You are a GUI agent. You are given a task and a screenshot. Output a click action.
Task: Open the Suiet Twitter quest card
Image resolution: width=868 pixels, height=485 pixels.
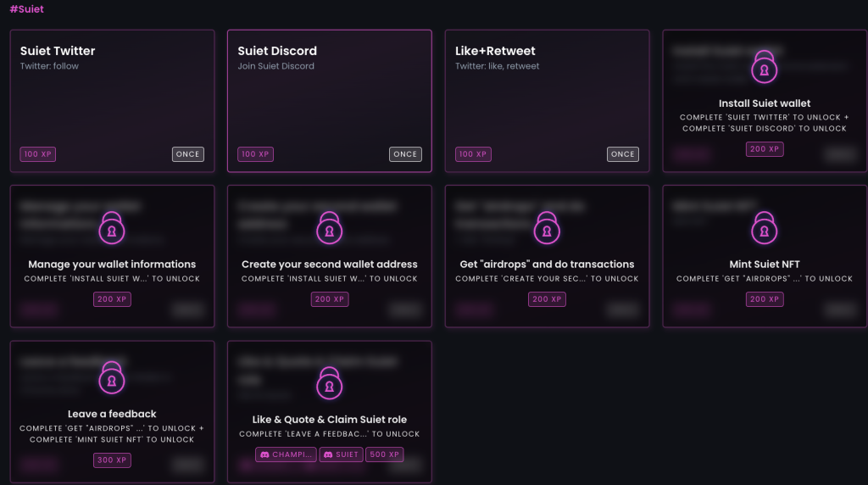pos(112,101)
